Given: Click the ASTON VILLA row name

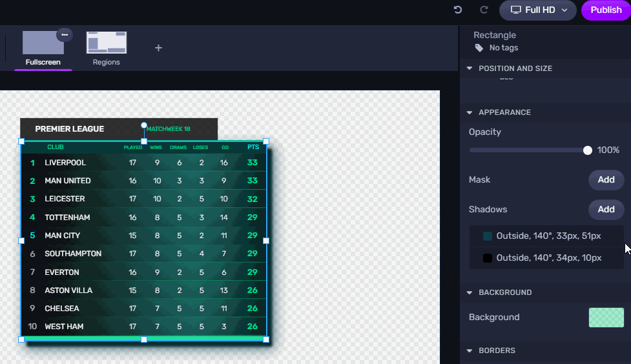Looking at the screenshot, I should click(x=68, y=290).
